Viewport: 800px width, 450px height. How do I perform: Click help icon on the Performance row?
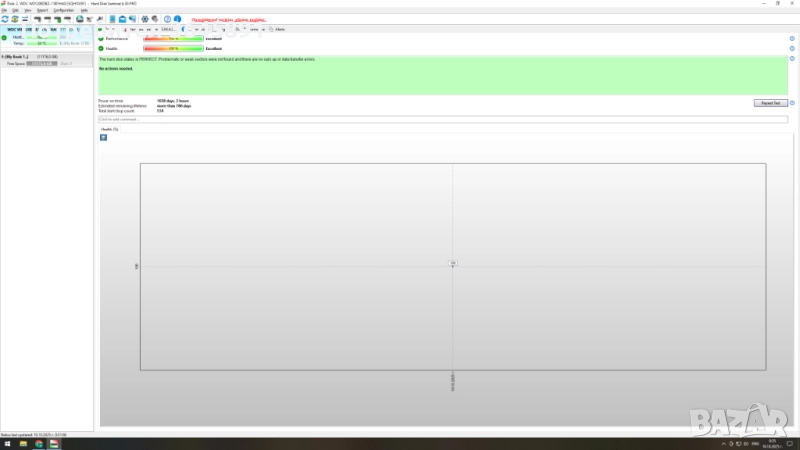point(792,38)
